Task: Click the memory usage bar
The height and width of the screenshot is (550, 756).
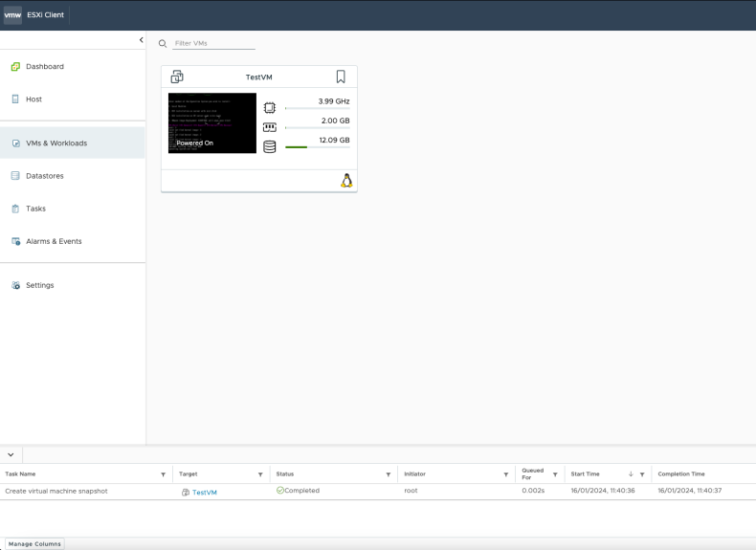Action: (x=318, y=128)
